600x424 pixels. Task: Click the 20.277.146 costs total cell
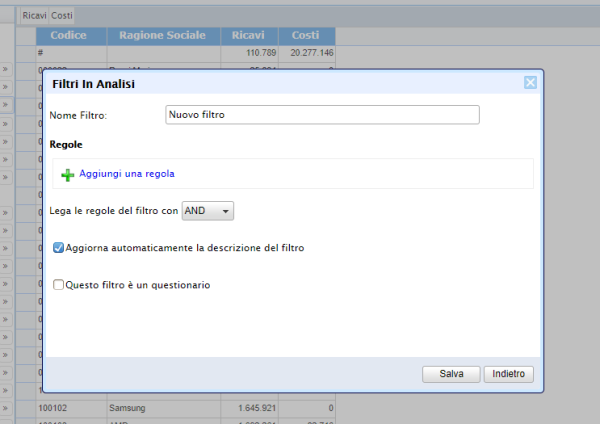coord(306,52)
